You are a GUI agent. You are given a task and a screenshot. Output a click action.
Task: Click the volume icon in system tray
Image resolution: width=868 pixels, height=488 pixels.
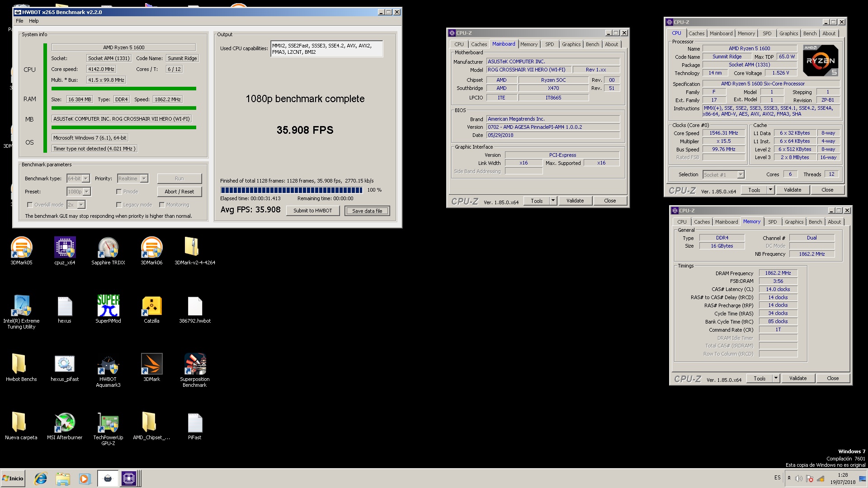(x=799, y=479)
